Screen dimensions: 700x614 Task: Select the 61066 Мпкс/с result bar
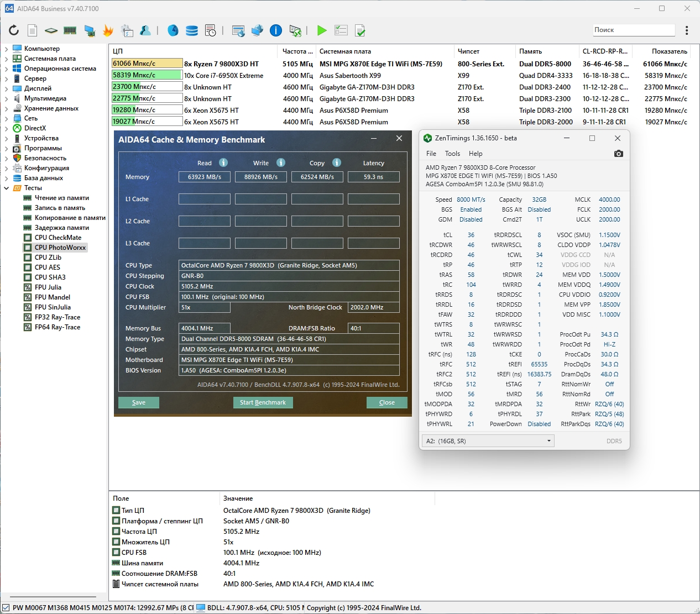click(147, 64)
